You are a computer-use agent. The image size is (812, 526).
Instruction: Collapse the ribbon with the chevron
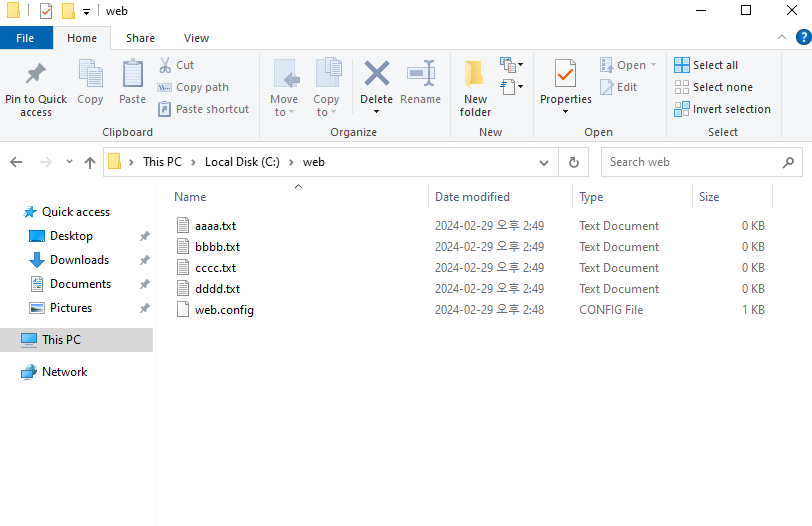click(782, 37)
